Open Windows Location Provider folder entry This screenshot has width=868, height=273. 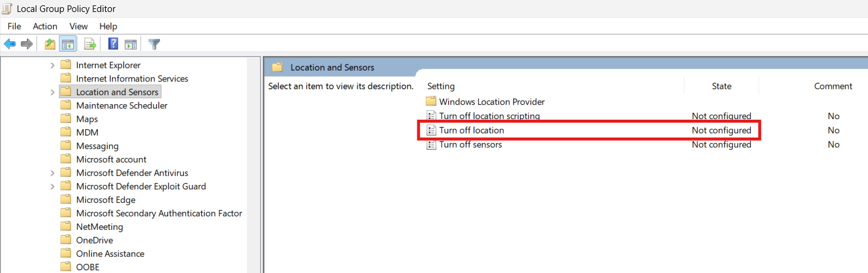coord(492,102)
